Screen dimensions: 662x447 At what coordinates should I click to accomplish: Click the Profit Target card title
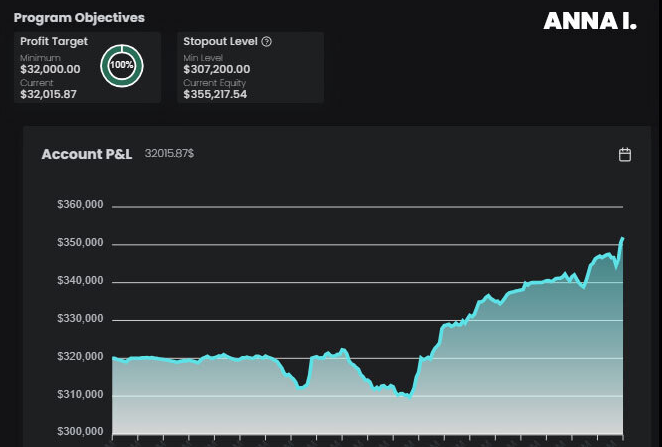(54, 42)
